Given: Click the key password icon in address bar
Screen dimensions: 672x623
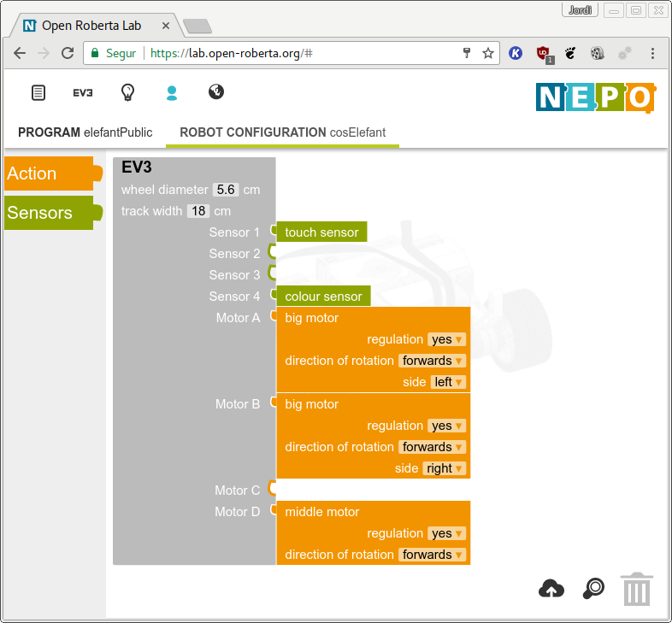Looking at the screenshot, I should tap(467, 53).
